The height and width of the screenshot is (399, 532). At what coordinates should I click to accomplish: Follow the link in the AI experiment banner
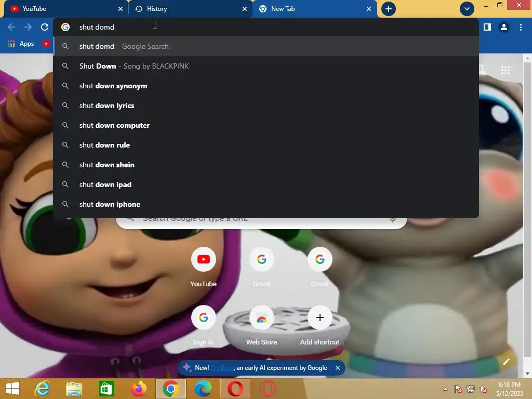pos(222,368)
